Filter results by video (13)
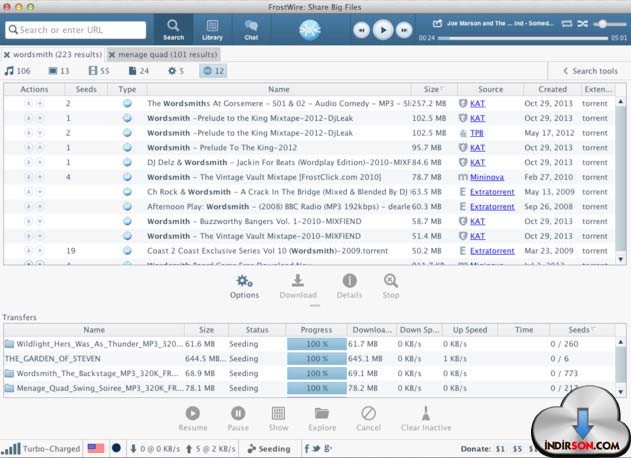 coord(59,71)
